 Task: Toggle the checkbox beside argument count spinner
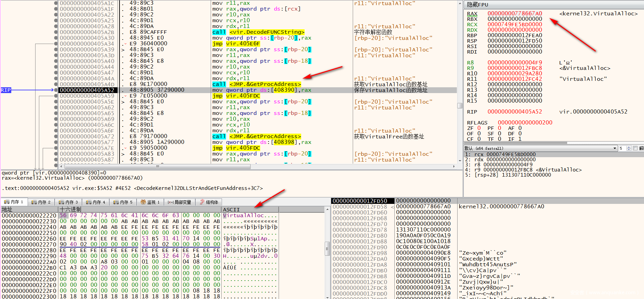pos(635,148)
